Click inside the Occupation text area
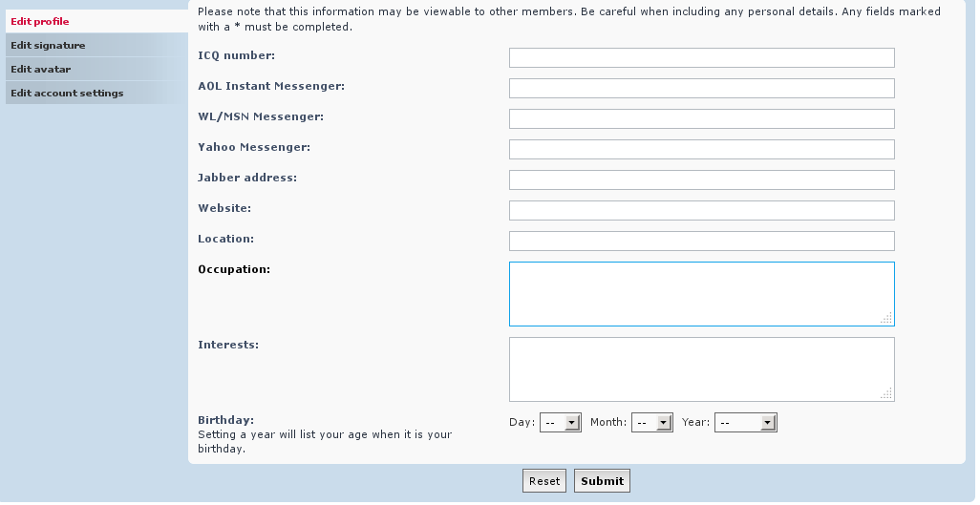 pyautogui.click(x=701, y=294)
